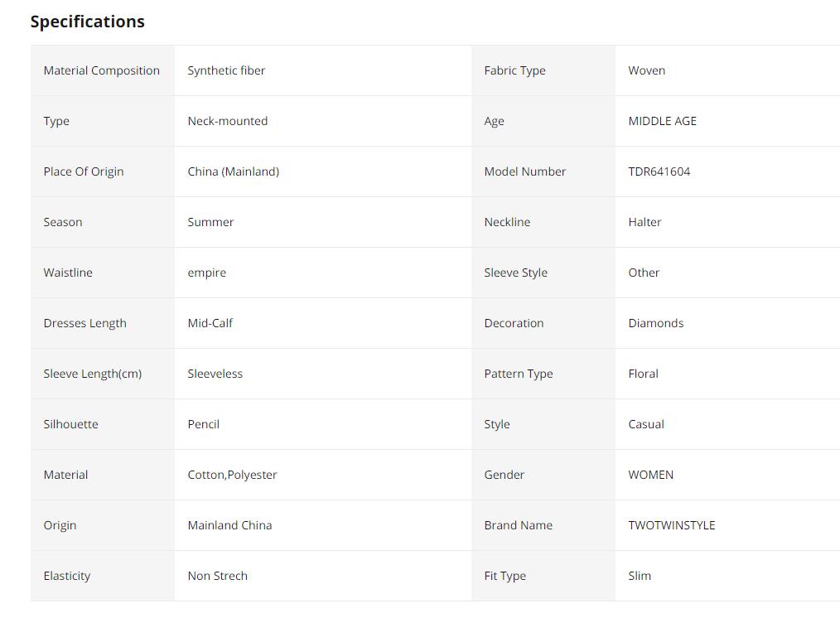The height and width of the screenshot is (618, 840).
Task: Click the Floral pattern type value
Action: tap(643, 374)
